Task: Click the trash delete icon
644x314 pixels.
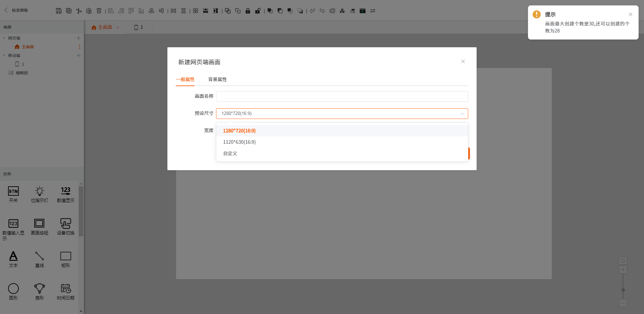Action: [x=99, y=11]
